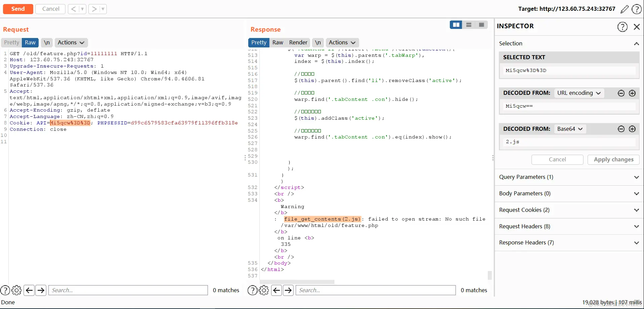The height and width of the screenshot is (309, 644).
Task: Remove the URL encoding decode step
Action: (x=621, y=93)
